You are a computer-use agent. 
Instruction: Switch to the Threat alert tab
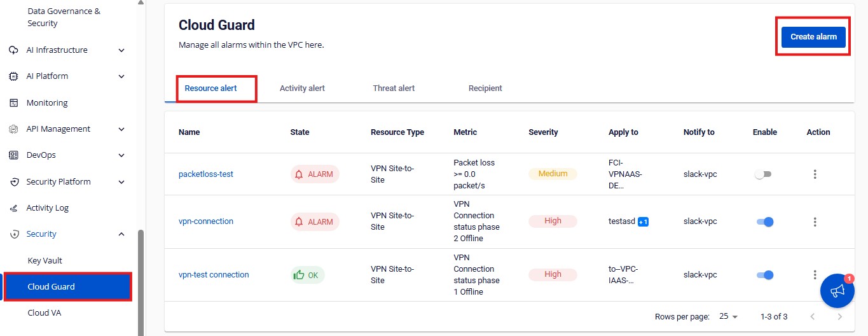(394, 88)
